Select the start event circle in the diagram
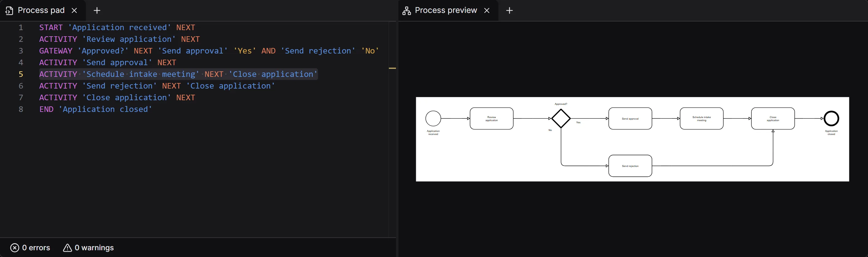Image resolution: width=868 pixels, height=257 pixels. click(433, 118)
